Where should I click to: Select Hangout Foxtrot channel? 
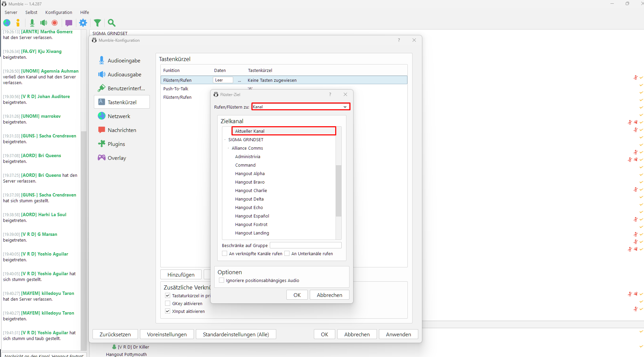click(251, 224)
